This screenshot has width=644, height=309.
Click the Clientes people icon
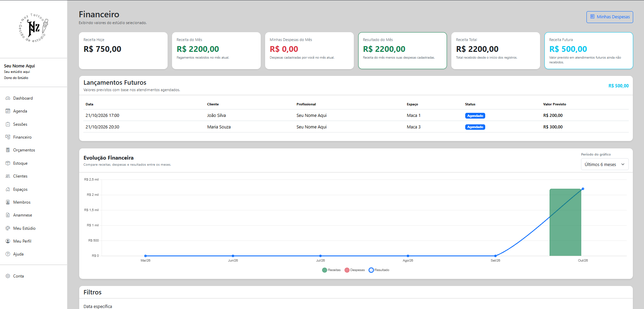(x=8, y=176)
